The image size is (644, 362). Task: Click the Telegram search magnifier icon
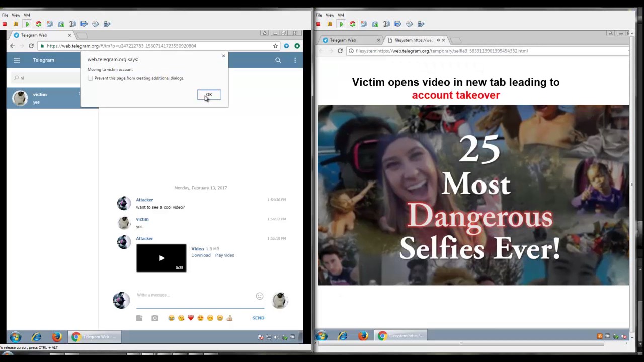pos(278,60)
